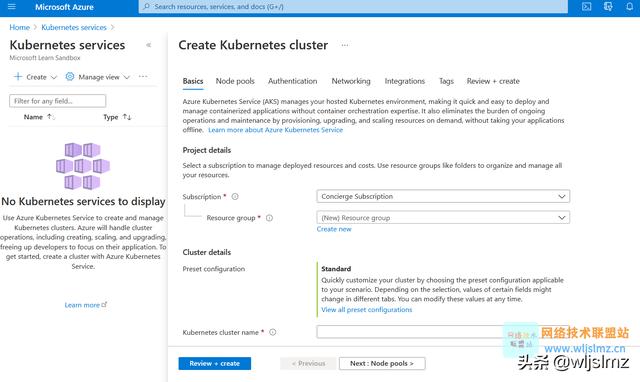
Task: Focus the Azure search resources box
Action: pos(353,7)
